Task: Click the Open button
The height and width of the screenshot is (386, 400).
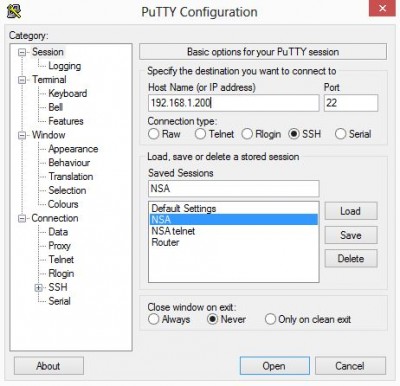Action: (x=274, y=366)
